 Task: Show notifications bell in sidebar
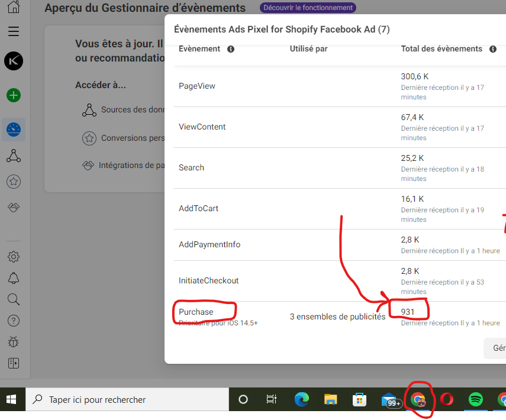coord(14,278)
